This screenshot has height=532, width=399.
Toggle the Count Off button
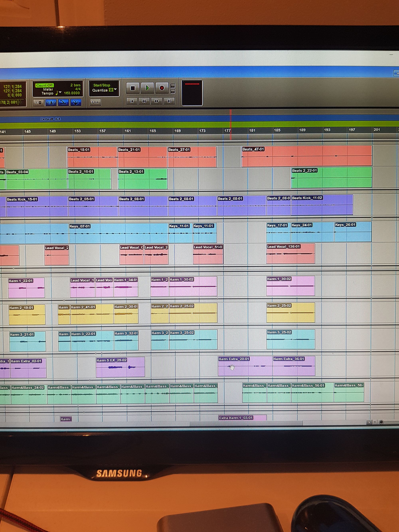(44, 85)
